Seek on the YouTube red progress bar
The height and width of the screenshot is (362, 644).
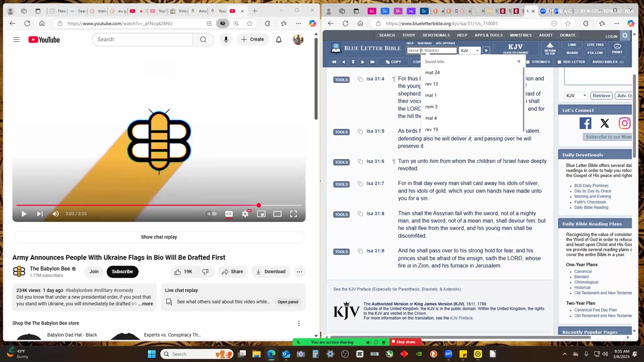point(158,205)
